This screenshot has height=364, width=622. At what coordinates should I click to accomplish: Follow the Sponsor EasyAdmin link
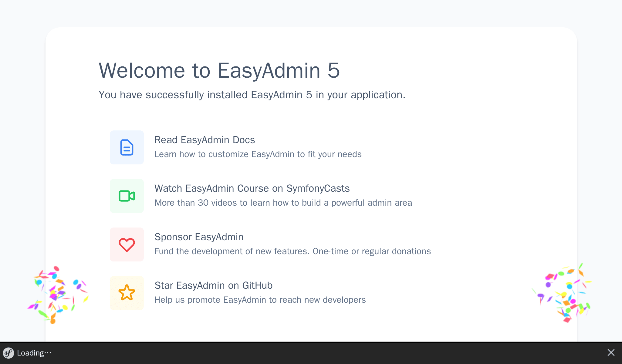pyautogui.click(x=199, y=237)
